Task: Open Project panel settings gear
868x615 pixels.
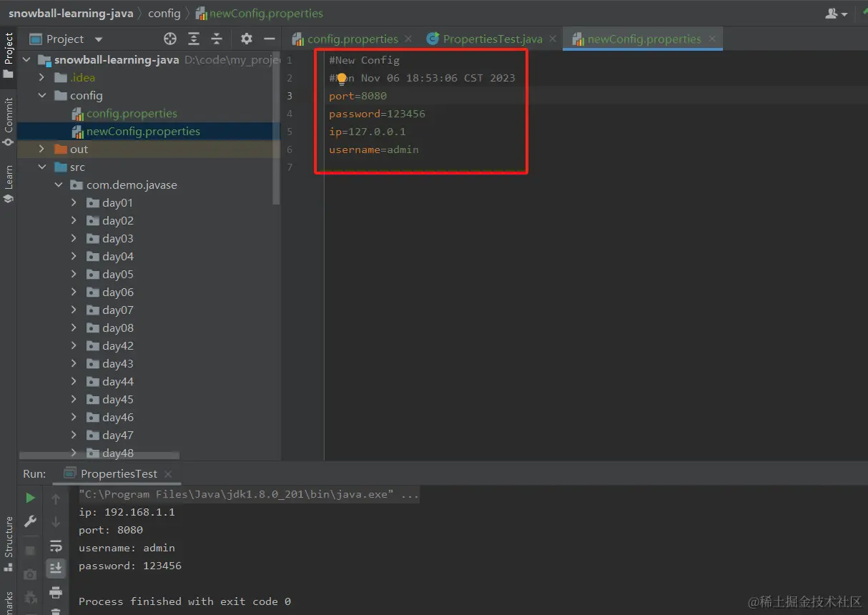Action: [x=246, y=39]
